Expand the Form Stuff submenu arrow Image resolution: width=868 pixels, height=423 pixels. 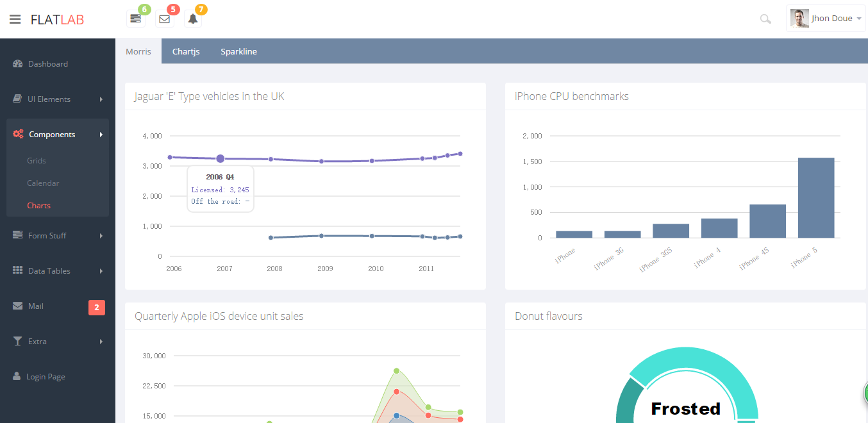[x=101, y=236]
